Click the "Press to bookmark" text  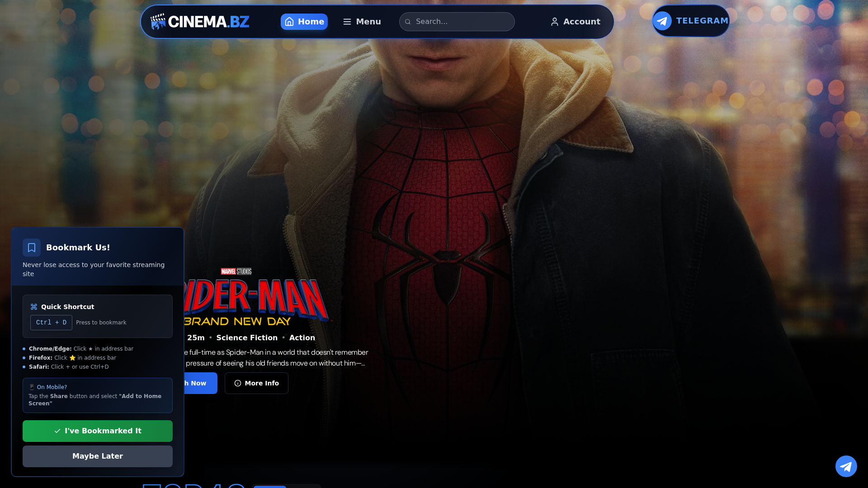click(x=101, y=323)
